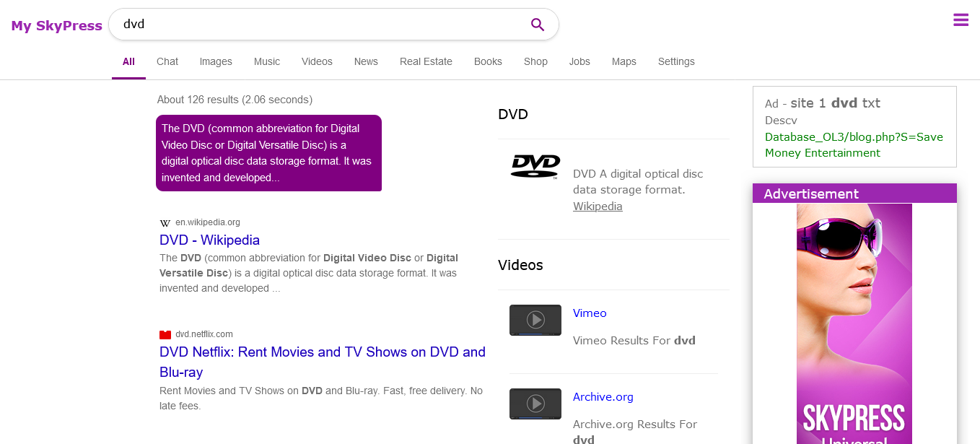The image size is (980, 444).
Task: Click the Videos section heading
Action: point(520,265)
